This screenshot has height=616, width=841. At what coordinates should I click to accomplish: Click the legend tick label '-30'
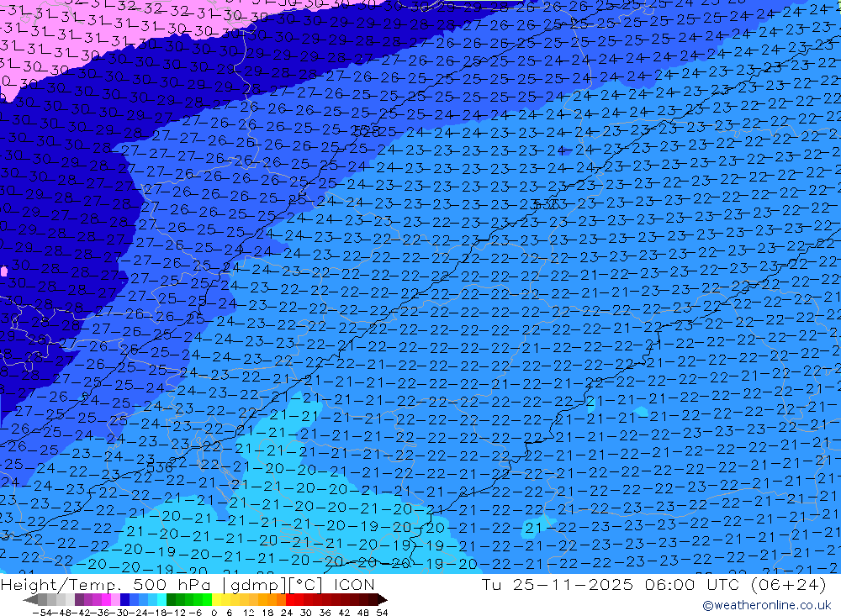119,613
